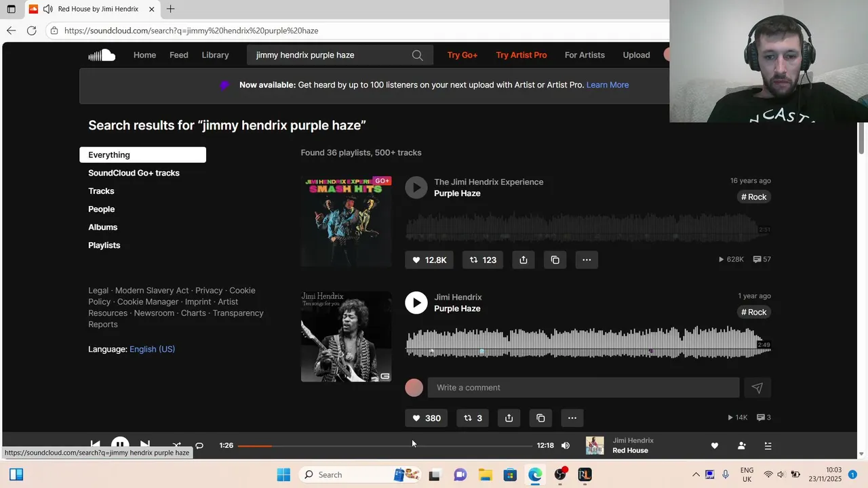Open more options for track with 12.8K likes
Screen dimensions: 868x488
(587, 260)
